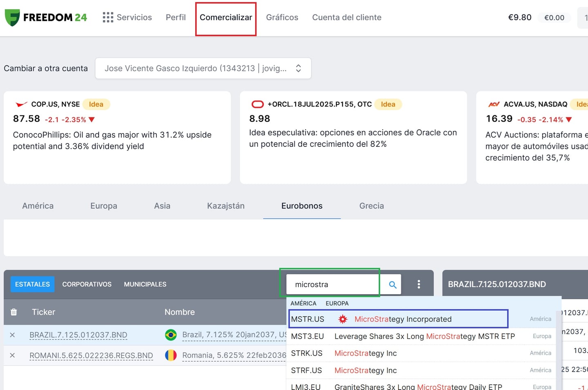The height and width of the screenshot is (390, 588).
Task: Select the Comercializar menu item
Action: [225, 17]
